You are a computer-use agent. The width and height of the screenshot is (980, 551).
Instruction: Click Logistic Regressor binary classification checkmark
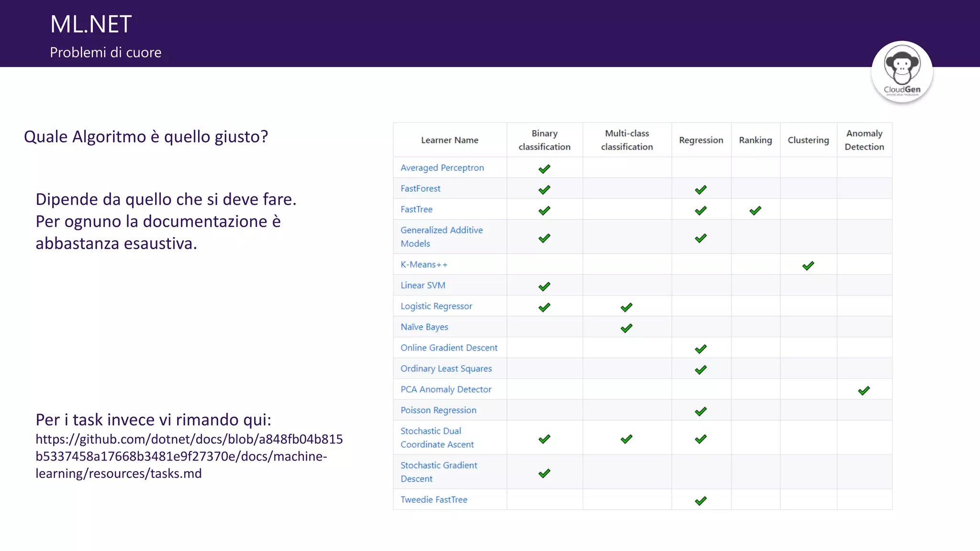[x=544, y=308]
